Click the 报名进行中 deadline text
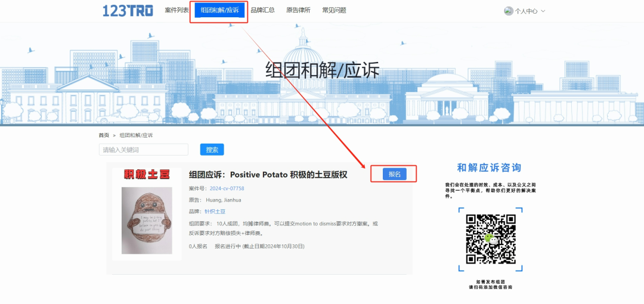Image resolution: width=644 pixels, height=304 pixels. pyautogui.click(x=259, y=247)
